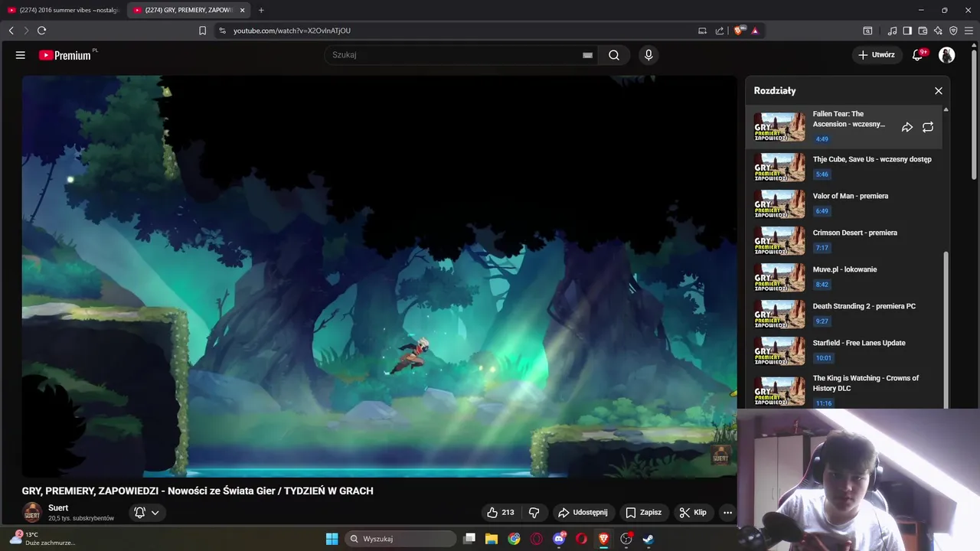
Task: Open Brave Rewards triangle icon
Action: [x=755, y=31]
